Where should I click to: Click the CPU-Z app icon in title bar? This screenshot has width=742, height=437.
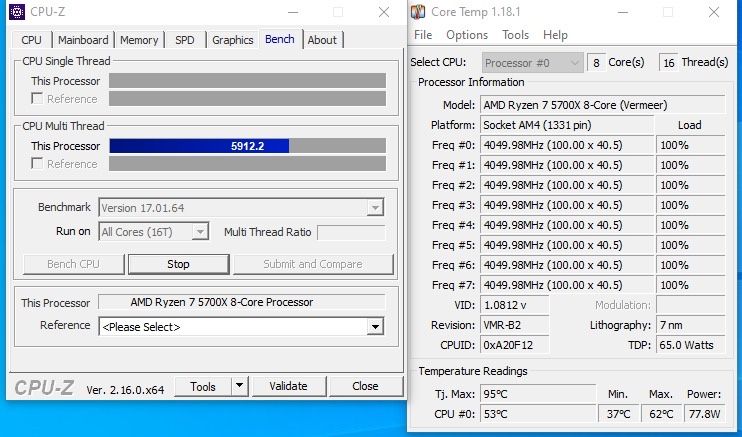pyautogui.click(x=17, y=12)
